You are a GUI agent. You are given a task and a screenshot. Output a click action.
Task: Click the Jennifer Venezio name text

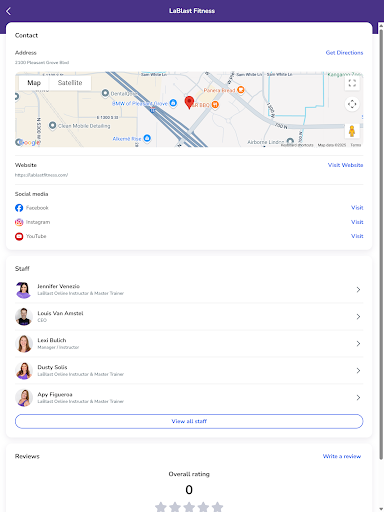58,286
